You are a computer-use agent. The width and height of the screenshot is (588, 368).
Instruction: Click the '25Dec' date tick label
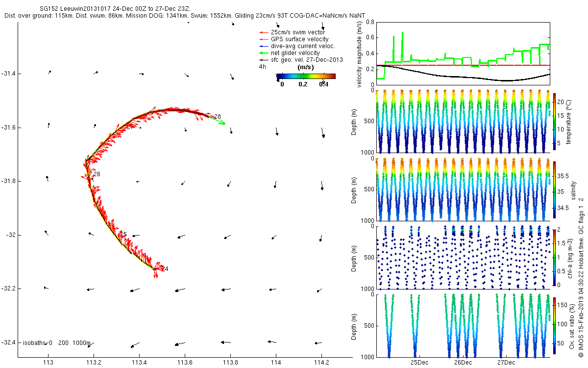point(419,363)
